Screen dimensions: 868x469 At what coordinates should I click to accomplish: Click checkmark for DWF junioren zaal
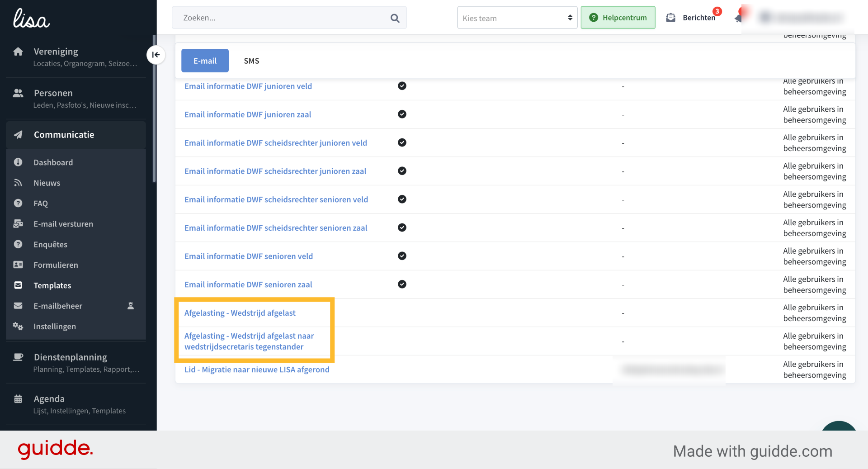(x=402, y=114)
